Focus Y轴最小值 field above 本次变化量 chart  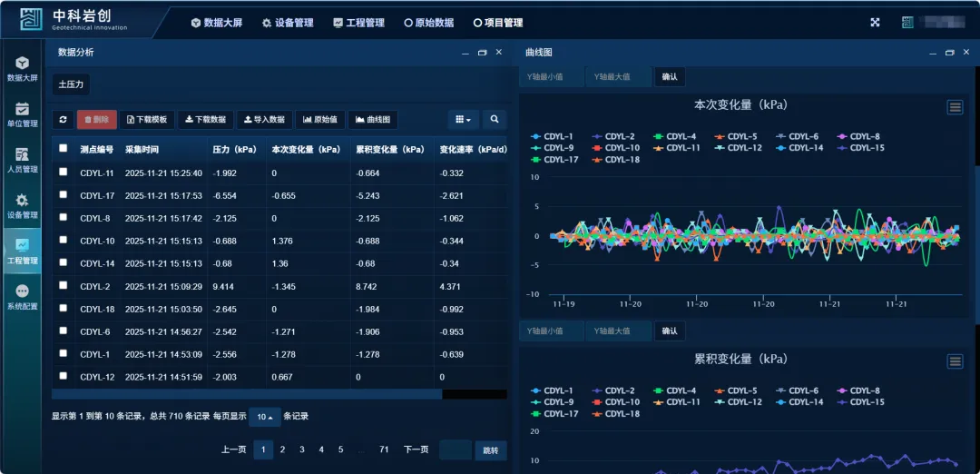pyautogui.click(x=552, y=77)
